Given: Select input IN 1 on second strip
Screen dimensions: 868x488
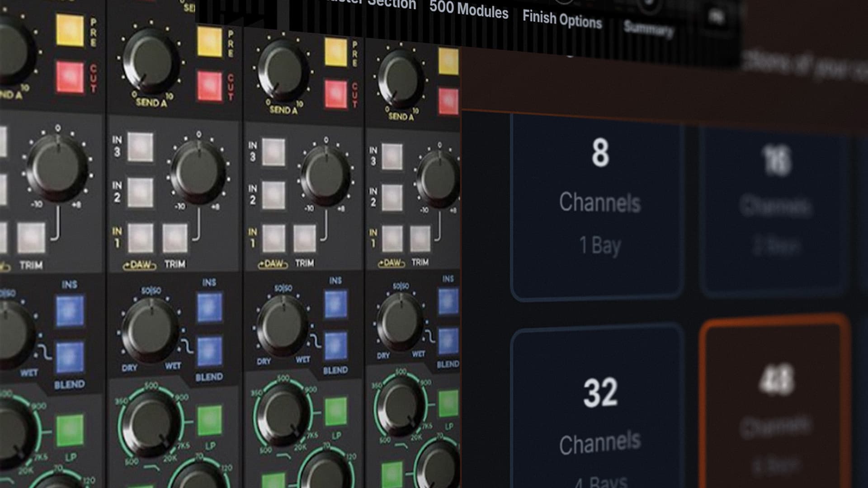Looking at the screenshot, I should 140,238.
